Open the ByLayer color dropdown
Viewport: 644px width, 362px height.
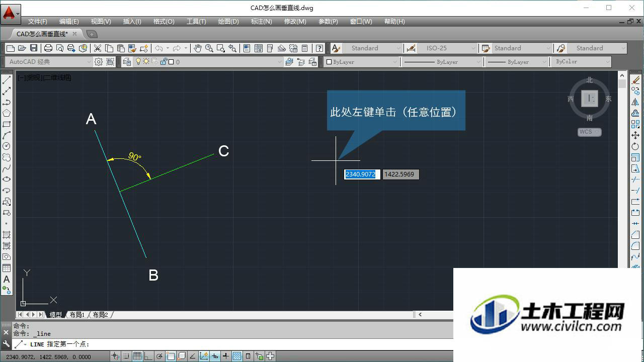click(x=361, y=62)
